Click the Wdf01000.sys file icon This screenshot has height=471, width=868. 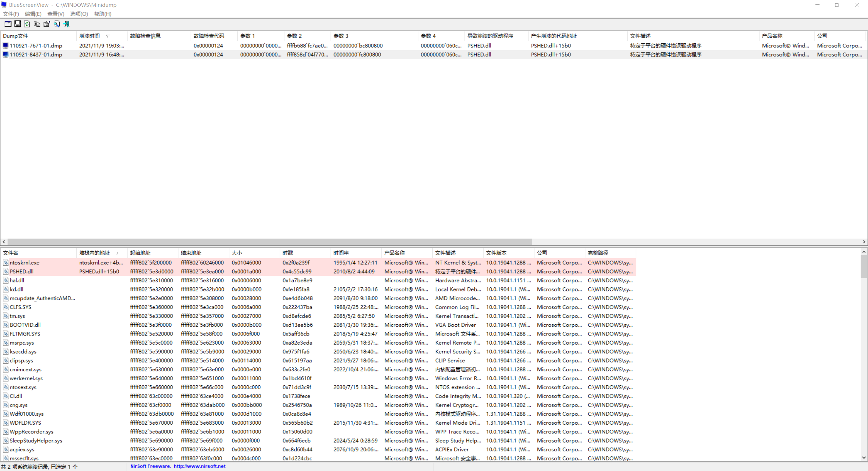6,414
